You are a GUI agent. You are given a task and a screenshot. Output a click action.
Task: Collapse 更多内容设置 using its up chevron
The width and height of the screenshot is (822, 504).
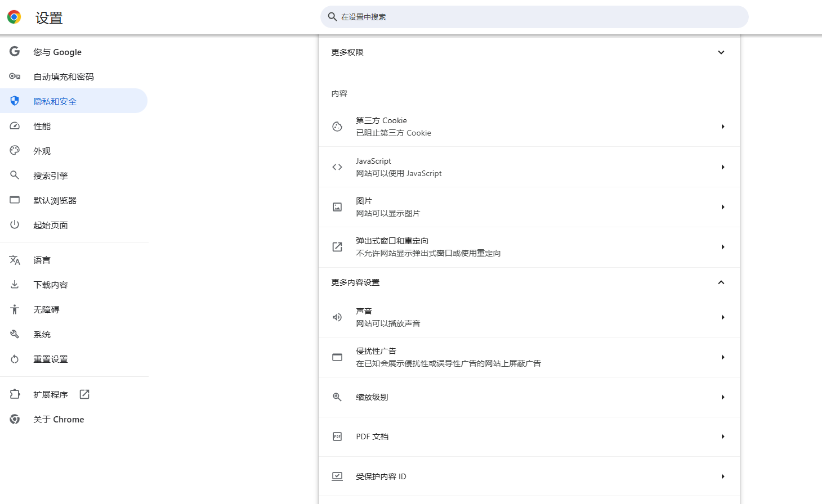(721, 282)
